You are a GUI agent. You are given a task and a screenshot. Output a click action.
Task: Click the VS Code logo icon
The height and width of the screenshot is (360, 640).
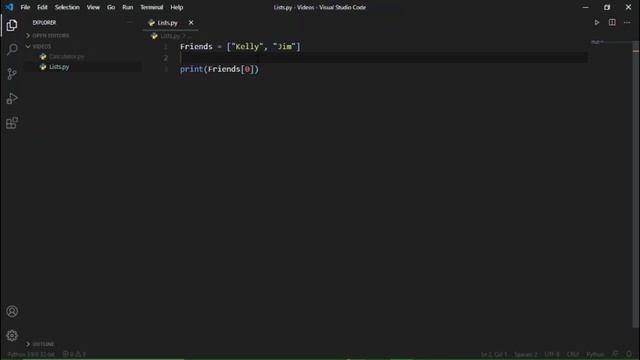9,7
